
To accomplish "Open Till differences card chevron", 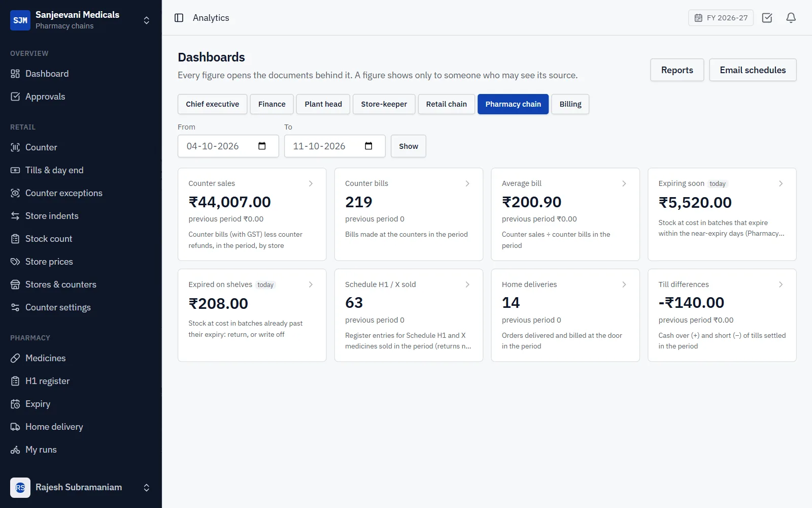I will (x=781, y=284).
